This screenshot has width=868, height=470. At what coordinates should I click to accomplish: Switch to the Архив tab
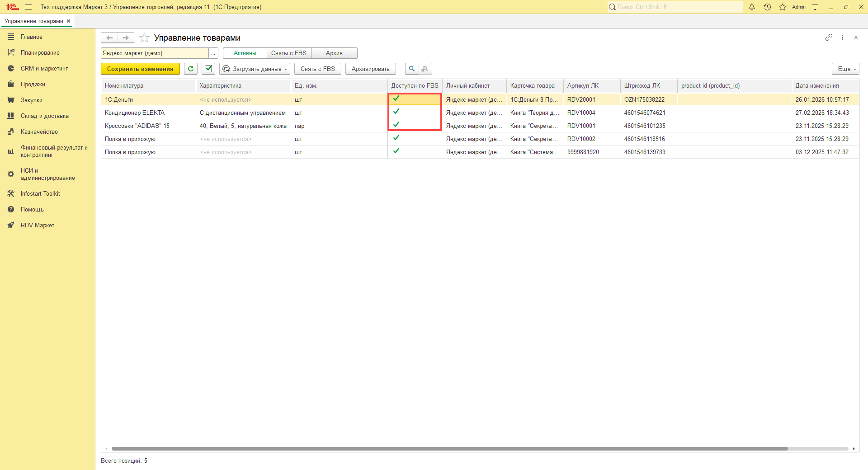(334, 53)
